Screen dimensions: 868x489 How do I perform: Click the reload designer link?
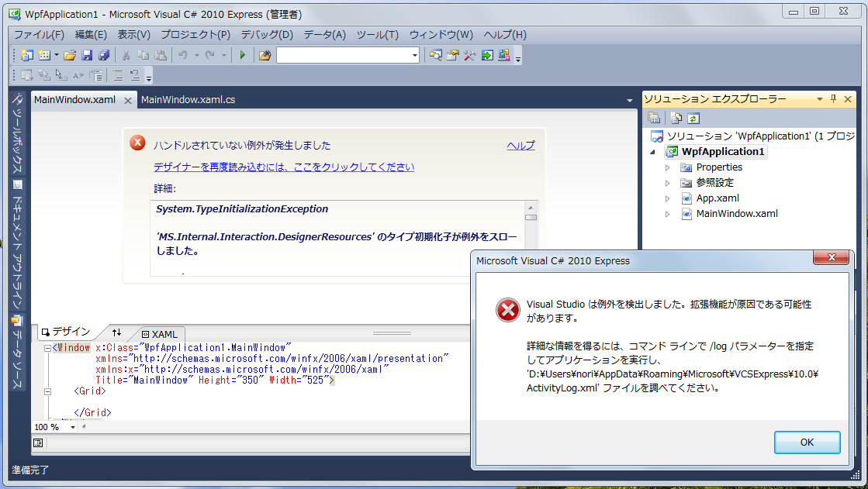coord(284,167)
